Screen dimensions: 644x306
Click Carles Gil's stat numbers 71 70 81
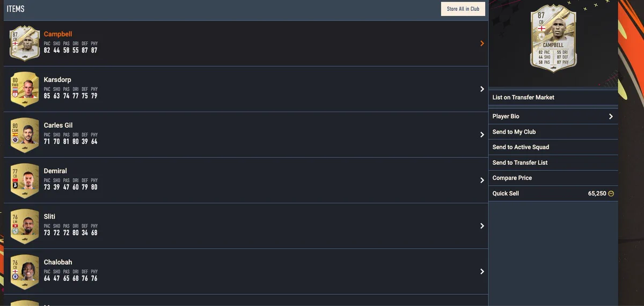coord(56,142)
